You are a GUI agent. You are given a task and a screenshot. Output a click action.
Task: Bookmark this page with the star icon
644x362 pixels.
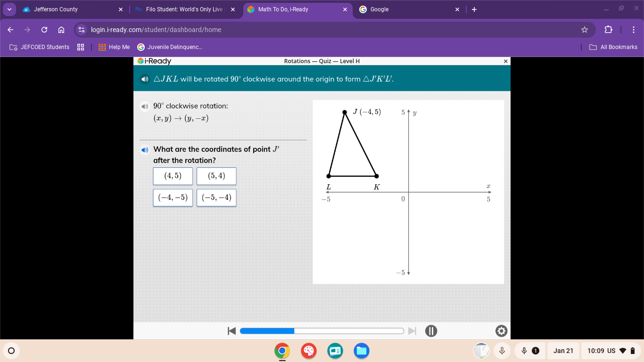[x=585, y=29]
